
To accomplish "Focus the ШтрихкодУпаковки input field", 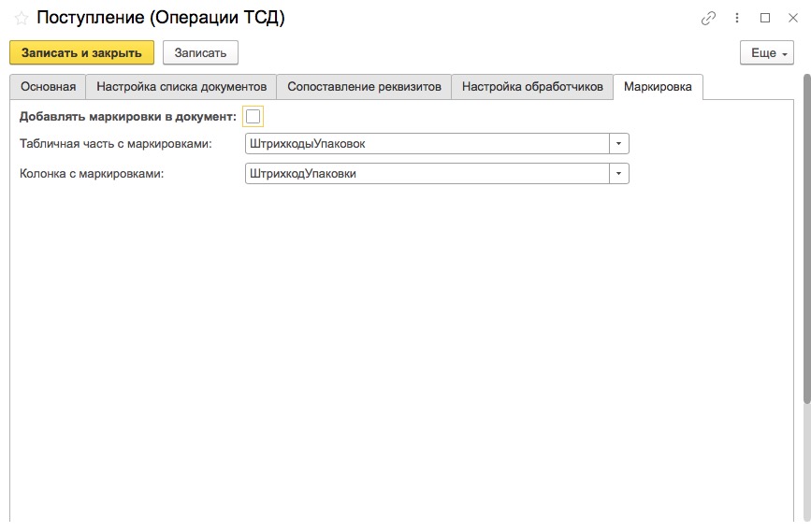I will 427,174.
